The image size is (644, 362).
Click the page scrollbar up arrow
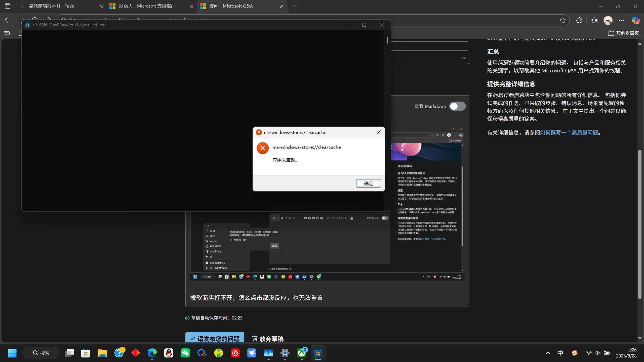[x=640, y=44]
